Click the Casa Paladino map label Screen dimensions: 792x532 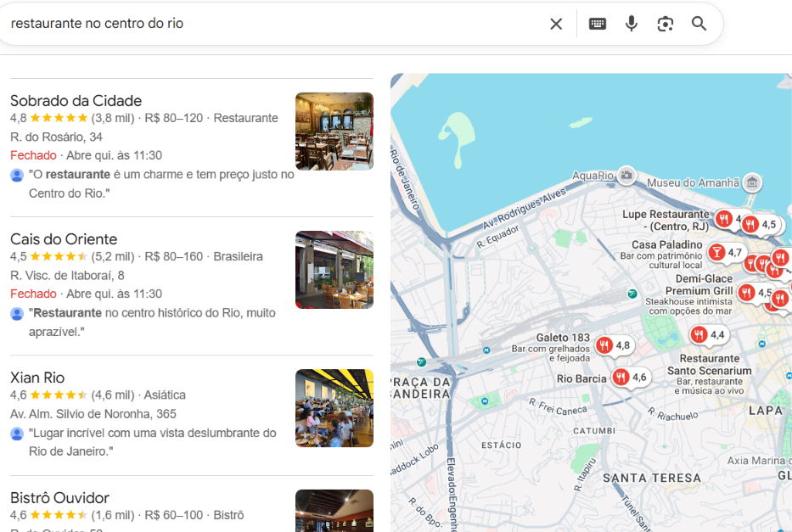(666, 245)
